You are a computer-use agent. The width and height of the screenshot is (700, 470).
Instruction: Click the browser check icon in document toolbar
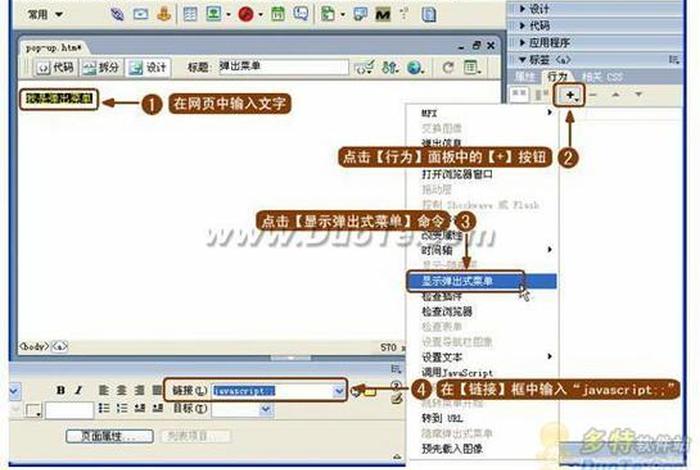point(364,67)
